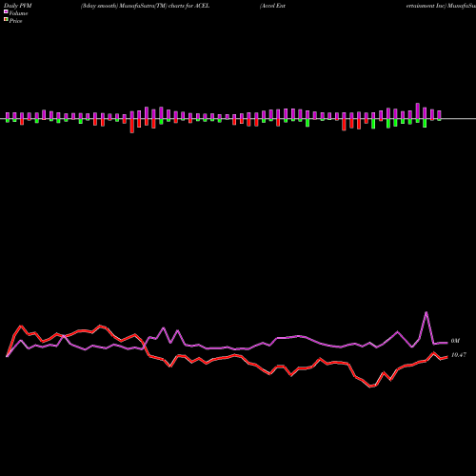Click the Price legend swatch
Screen dimensions: 476x476
tap(6, 20)
